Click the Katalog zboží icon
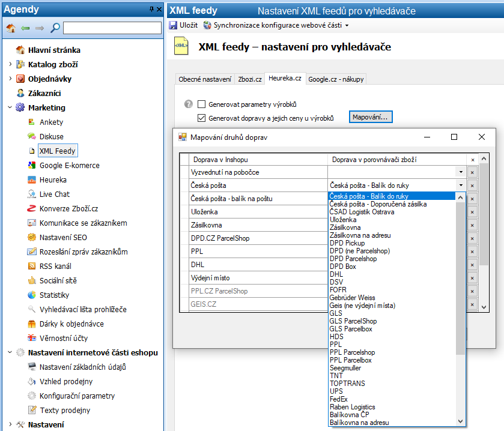Screen dimensions: 504x431 [x=20, y=64]
